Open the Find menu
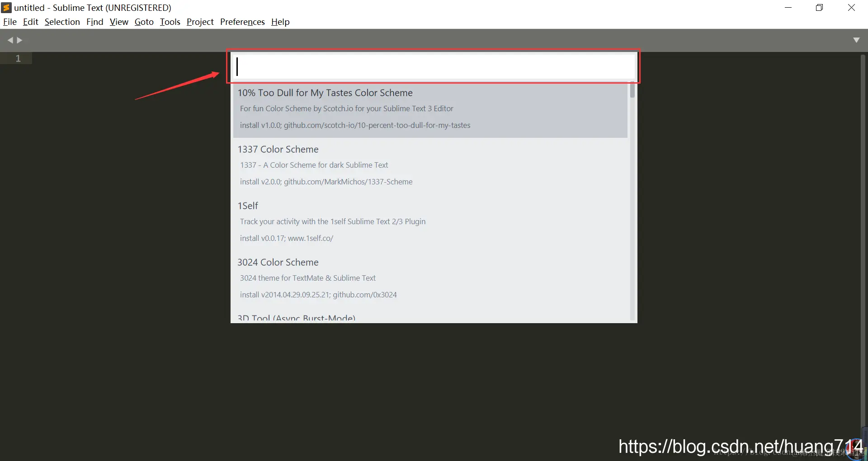 [95, 22]
